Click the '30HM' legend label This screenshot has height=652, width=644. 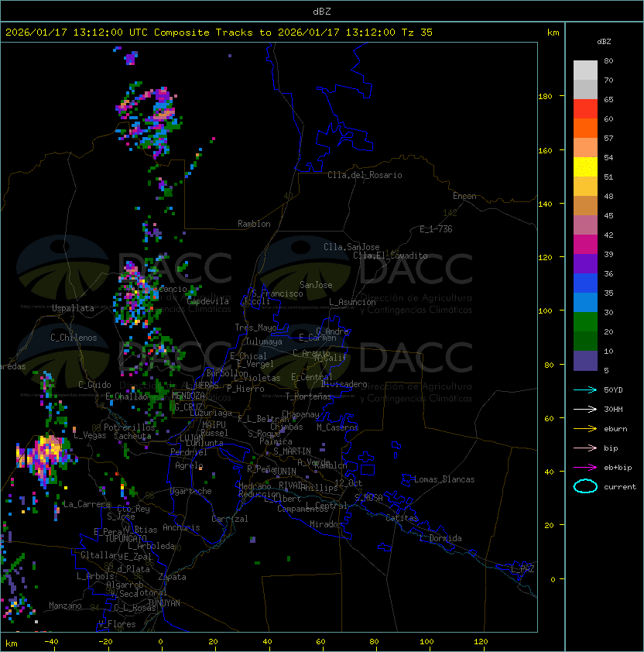tap(613, 410)
